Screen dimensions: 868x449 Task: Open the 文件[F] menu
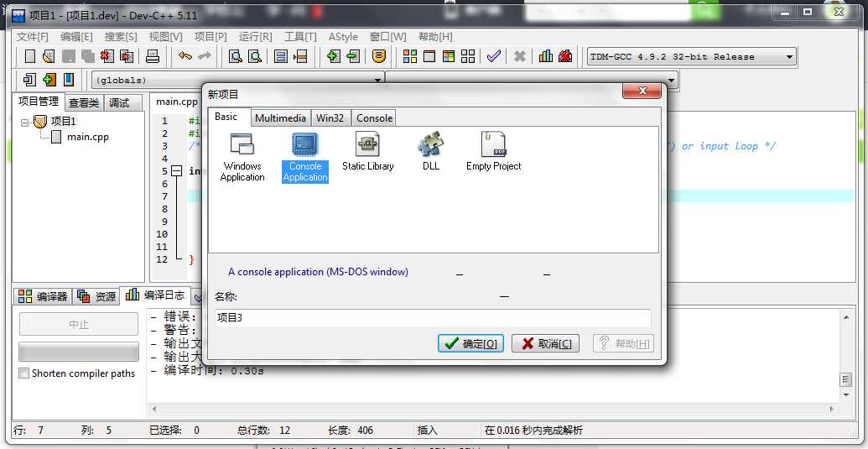(x=32, y=37)
